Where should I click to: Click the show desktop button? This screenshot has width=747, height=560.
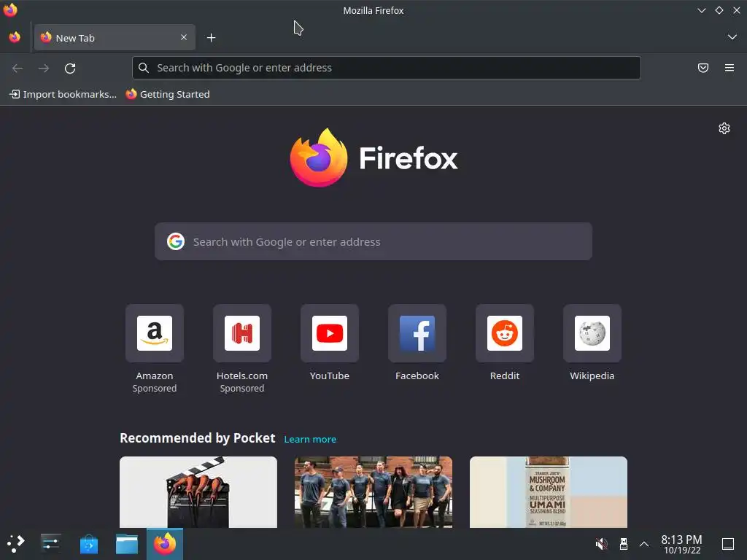tap(728, 543)
